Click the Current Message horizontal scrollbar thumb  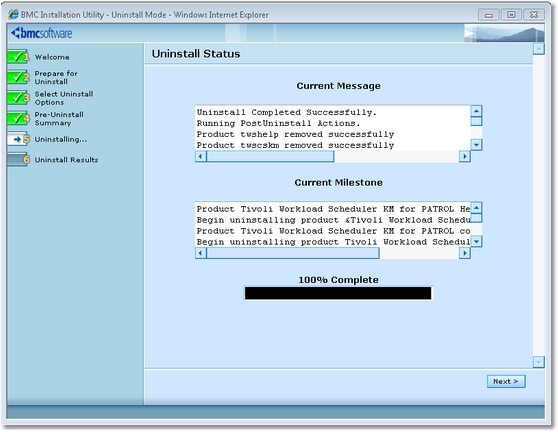(x=270, y=156)
